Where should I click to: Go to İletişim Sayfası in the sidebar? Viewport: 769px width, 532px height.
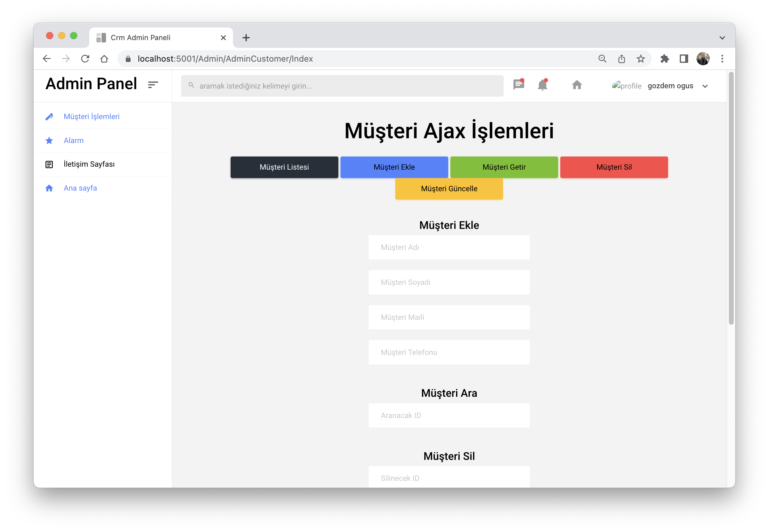pos(89,164)
